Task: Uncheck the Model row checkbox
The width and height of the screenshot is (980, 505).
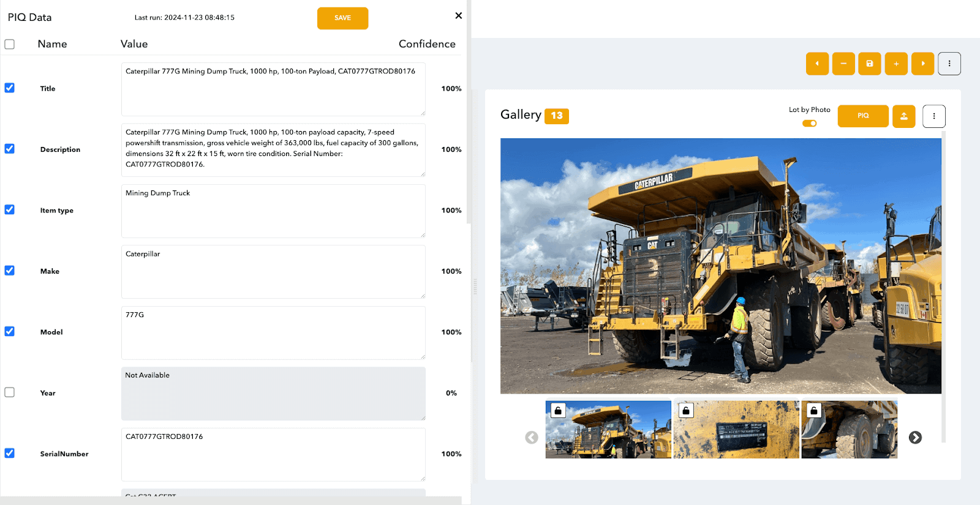Action: (10, 331)
